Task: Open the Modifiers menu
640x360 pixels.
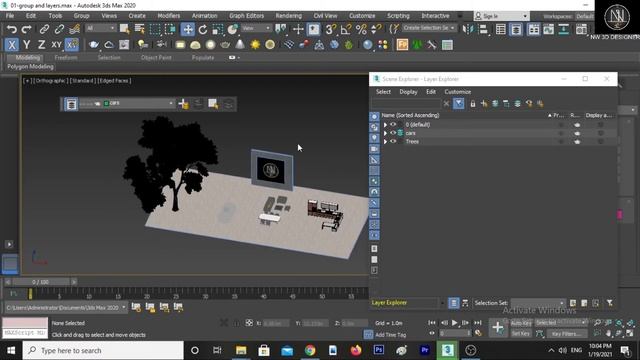Action: 169,16
